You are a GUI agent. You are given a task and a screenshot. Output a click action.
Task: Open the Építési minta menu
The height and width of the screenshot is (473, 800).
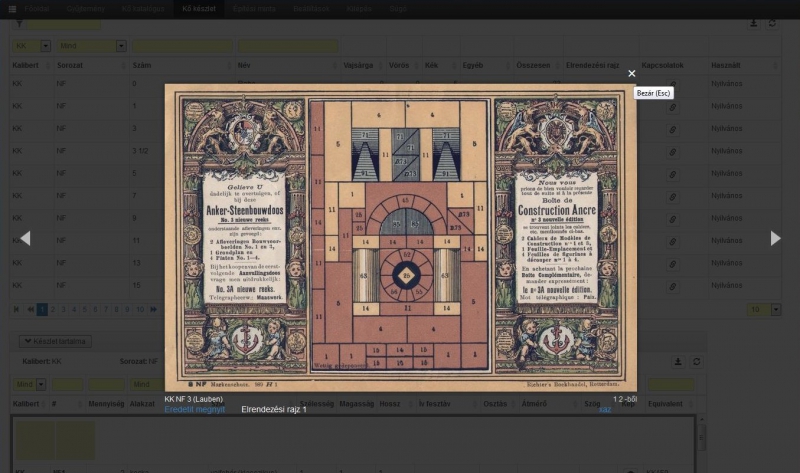(x=254, y=9)
